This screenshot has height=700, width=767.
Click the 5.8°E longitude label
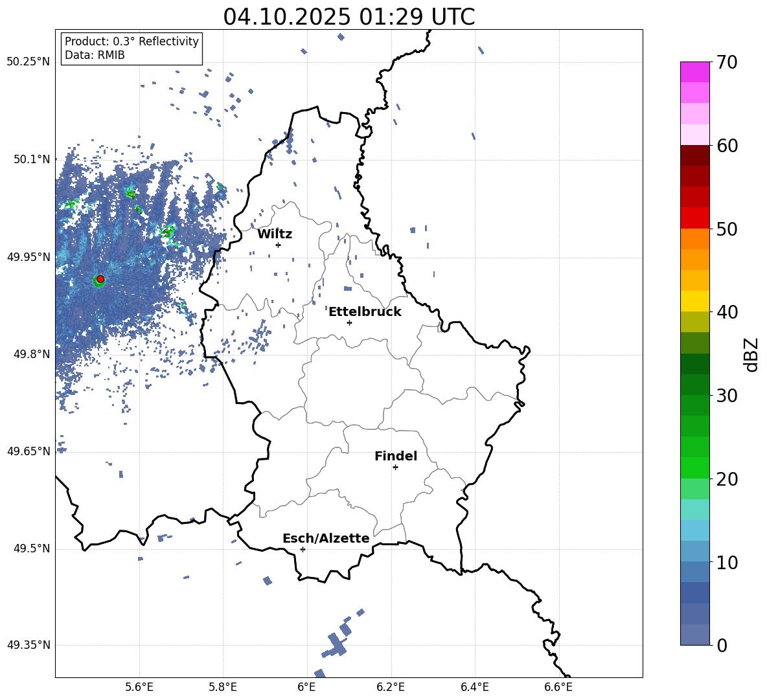223,687
